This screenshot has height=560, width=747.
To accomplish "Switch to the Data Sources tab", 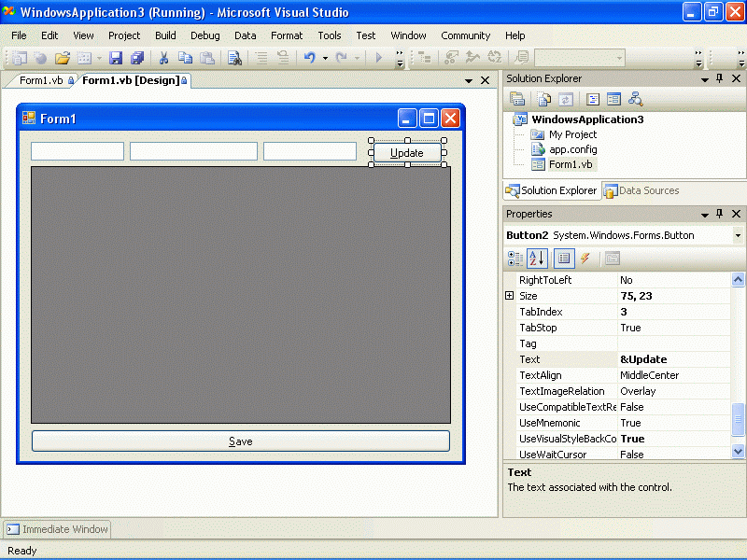I will tap(643, 190).
